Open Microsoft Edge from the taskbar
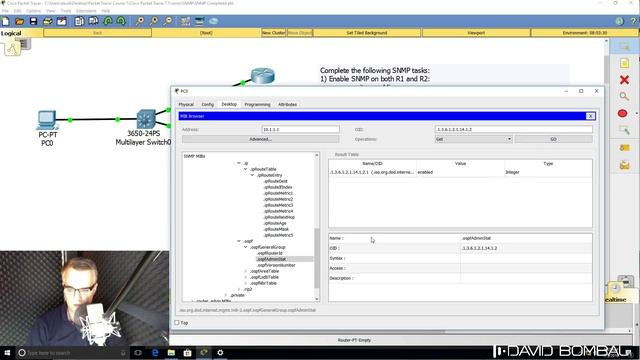This screenshot has height=360, width=640. click(155, 353)
